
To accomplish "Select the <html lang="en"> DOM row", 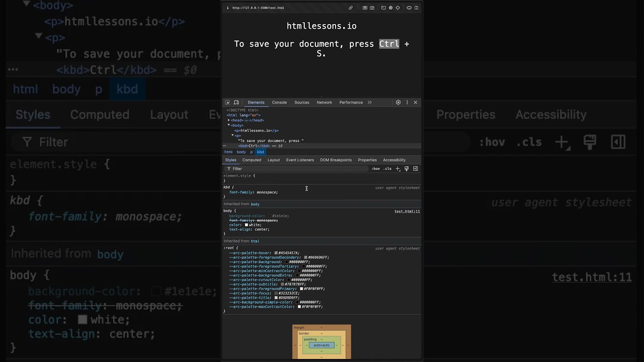I will point(244,115).
